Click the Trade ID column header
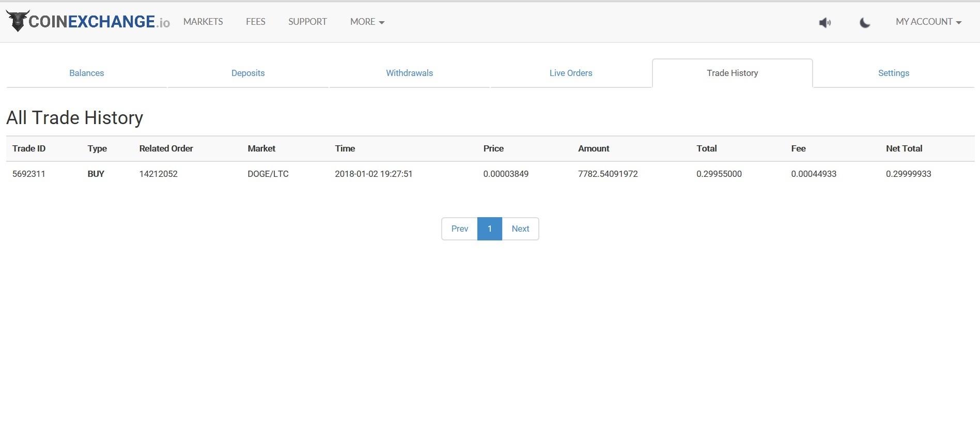 point(29,148)
